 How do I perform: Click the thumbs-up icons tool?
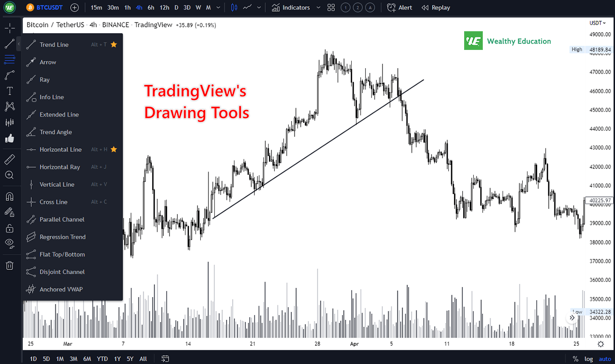[9, 138]
